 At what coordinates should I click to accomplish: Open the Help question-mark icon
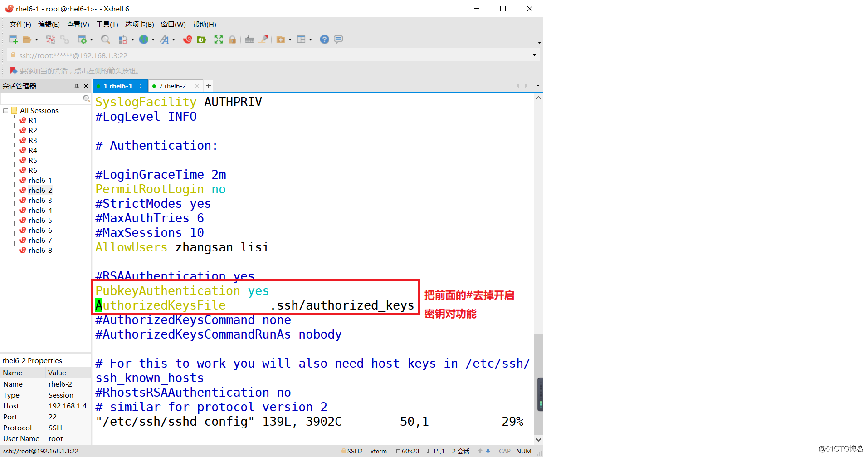point(324,39)
